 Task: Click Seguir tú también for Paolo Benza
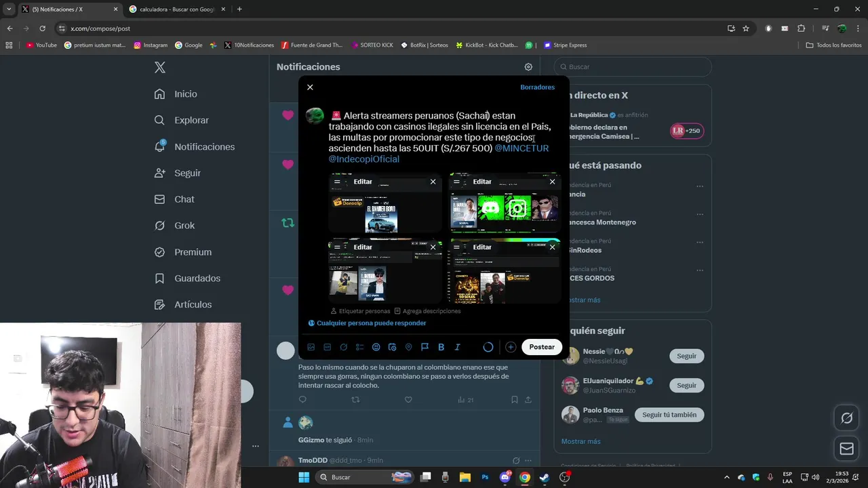[x=669, y=415]
